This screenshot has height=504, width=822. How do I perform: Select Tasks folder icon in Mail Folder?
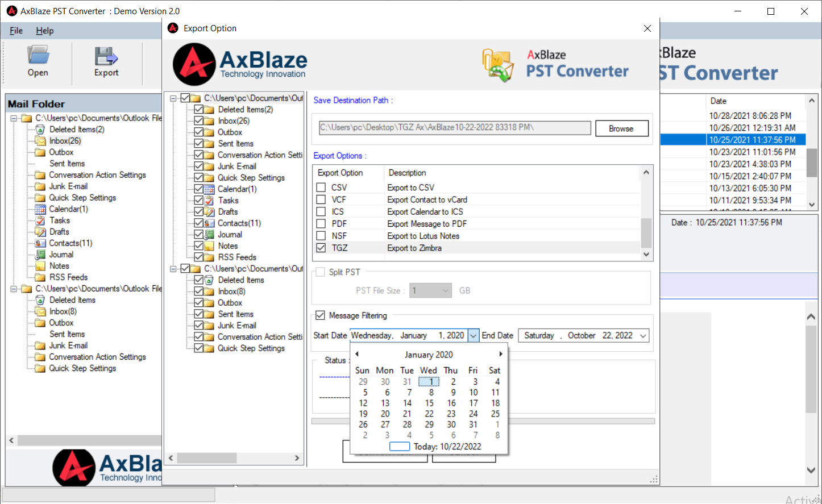click(40, 220)
